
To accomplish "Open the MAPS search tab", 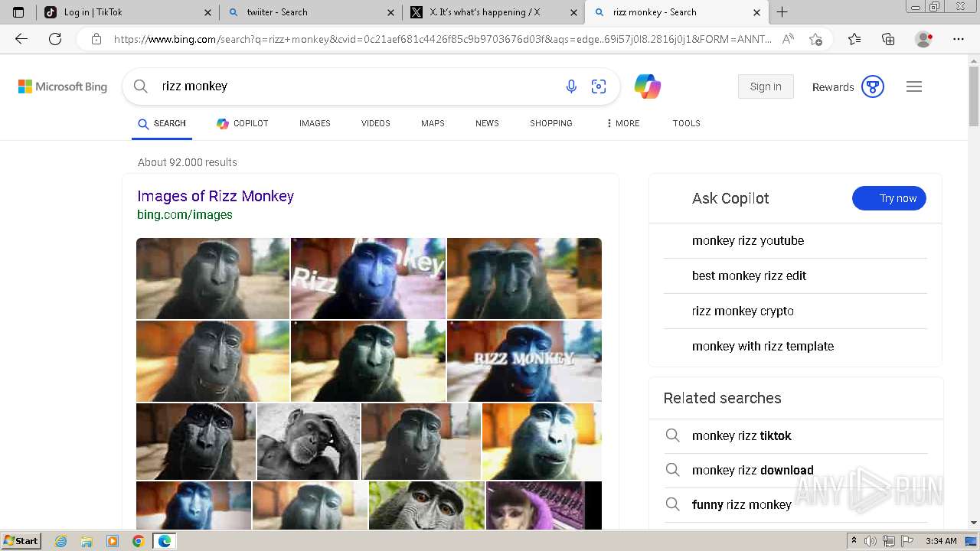I will [433, 123].
